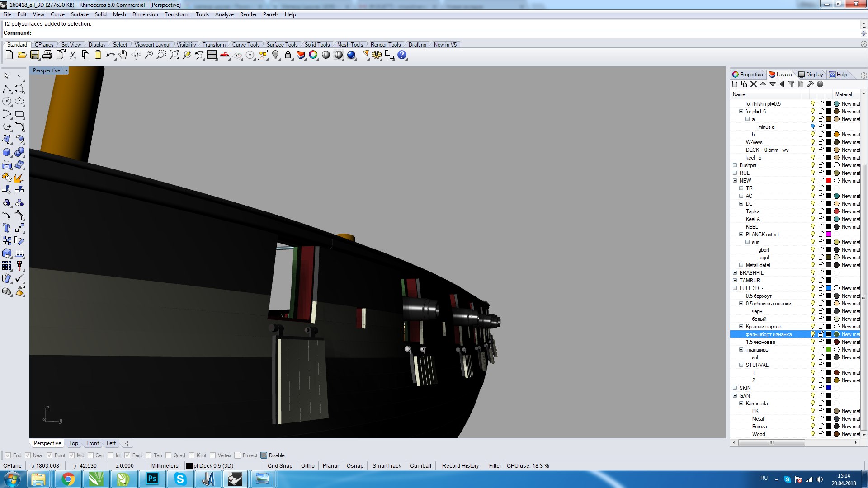The image size is (868, 488).
Task: Toggle Gumball in status bar
Action: [x=420, y=466]
